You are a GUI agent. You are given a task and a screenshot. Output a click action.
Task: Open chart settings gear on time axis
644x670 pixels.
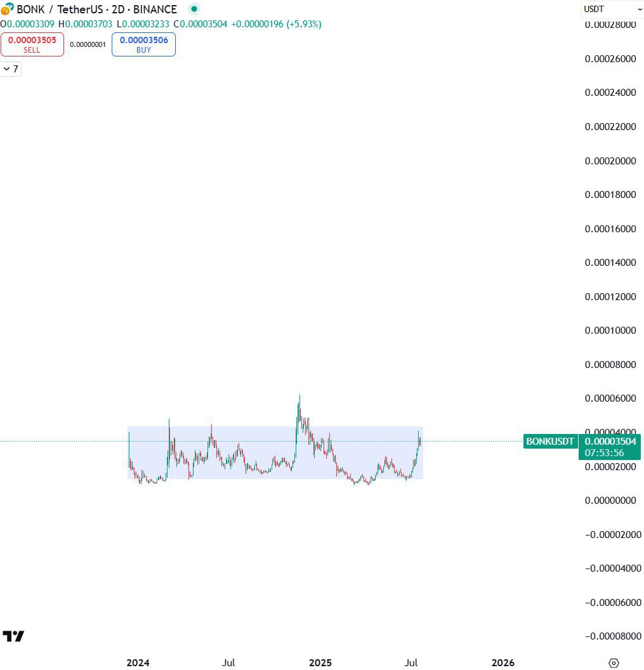pyautogui.click(x=613, y=663)
